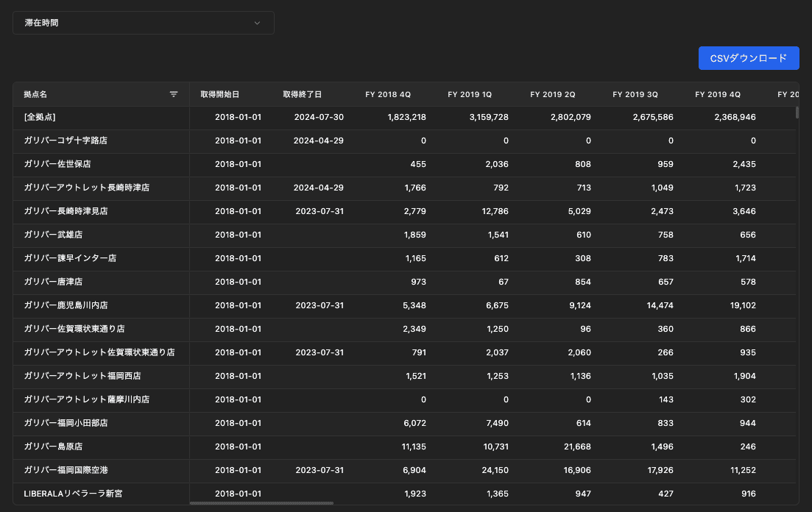812x512 pixels.
Task: Select the LIBERALAリベラーラ新宮 row
Action: pyautogui.click(x=73, y=494)
